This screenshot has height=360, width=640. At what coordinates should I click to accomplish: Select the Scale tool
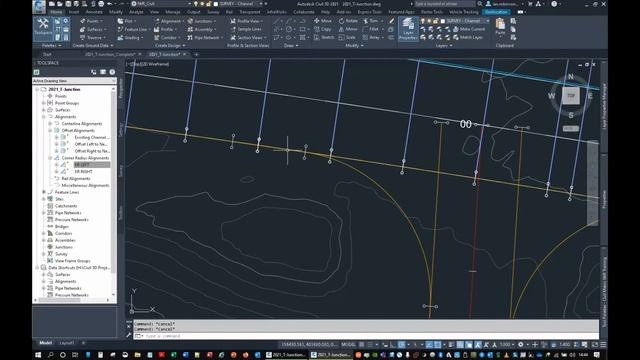[x=347, y=38]
